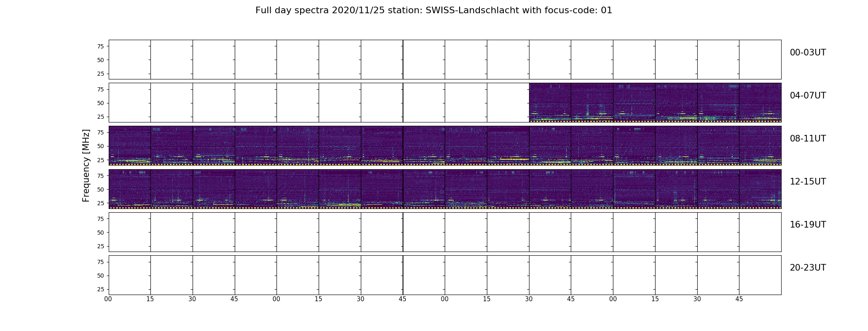Click leftmost 00 tick on the x-axis
This screenshot has height=331, width=868.
(108, 299)
